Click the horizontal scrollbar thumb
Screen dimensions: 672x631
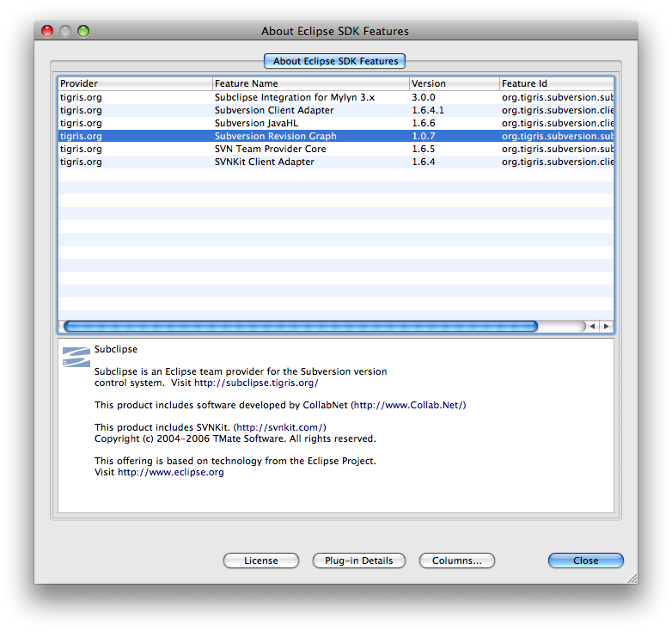coord(301,326)
